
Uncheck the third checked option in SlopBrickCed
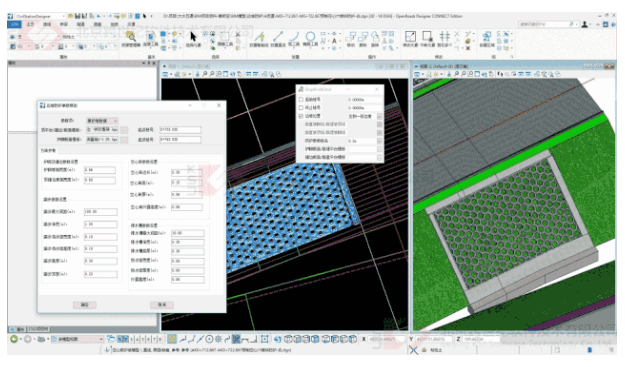(x=301, y=116)
